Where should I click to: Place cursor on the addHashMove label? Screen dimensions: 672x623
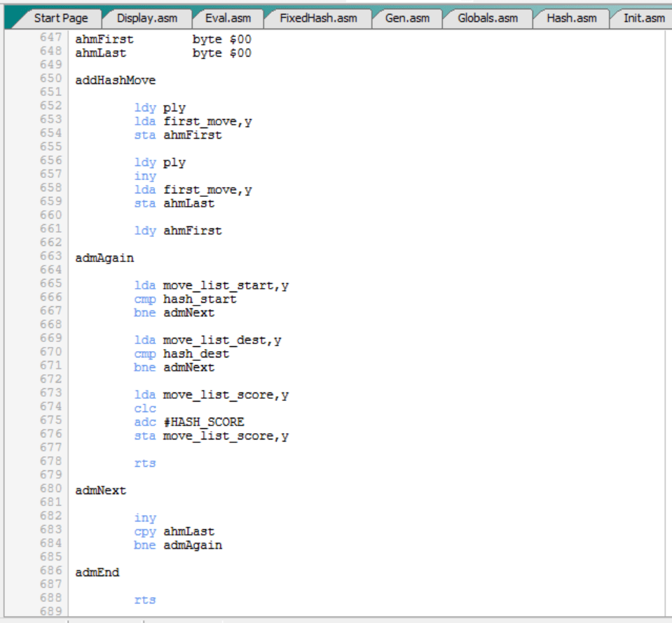pyautogui.click(x=115, y=80)
